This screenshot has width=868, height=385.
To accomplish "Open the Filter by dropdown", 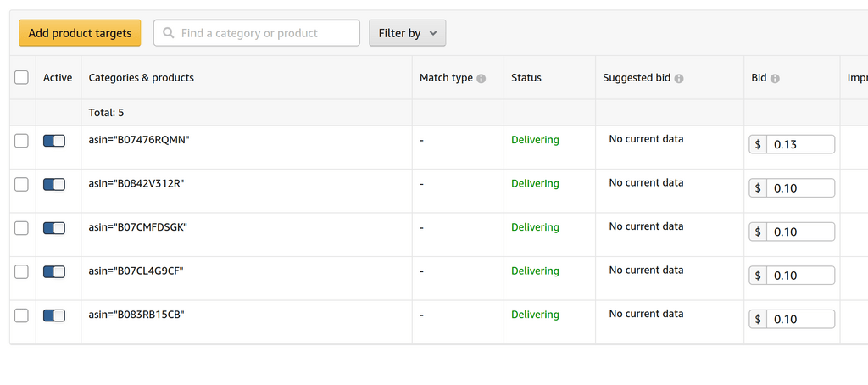I will coord(408,33).
